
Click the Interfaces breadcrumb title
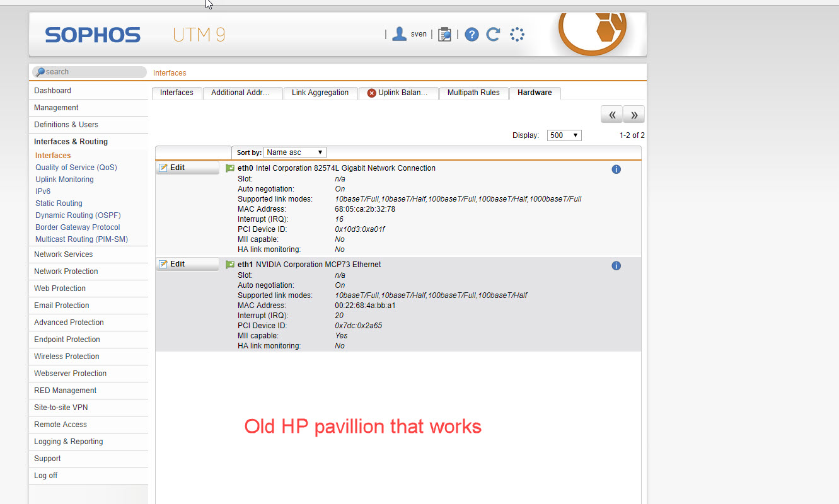tap(170, 73)
